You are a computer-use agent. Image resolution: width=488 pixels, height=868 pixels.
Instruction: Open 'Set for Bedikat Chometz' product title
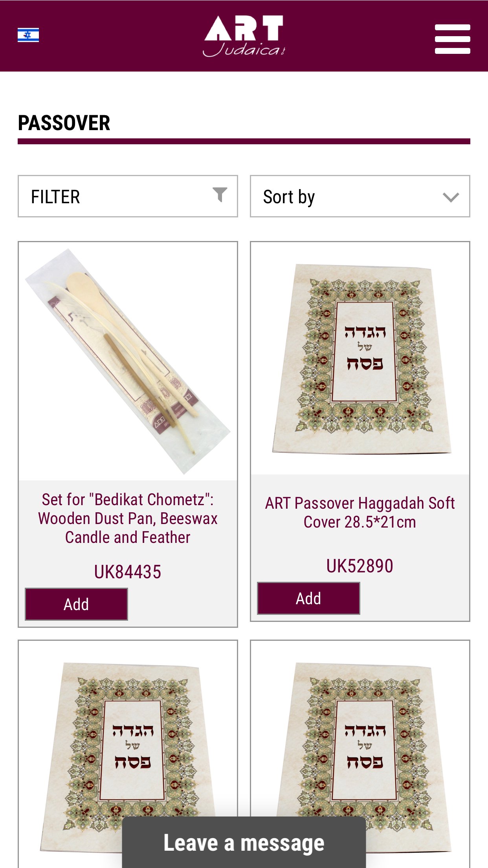[128, 518]
